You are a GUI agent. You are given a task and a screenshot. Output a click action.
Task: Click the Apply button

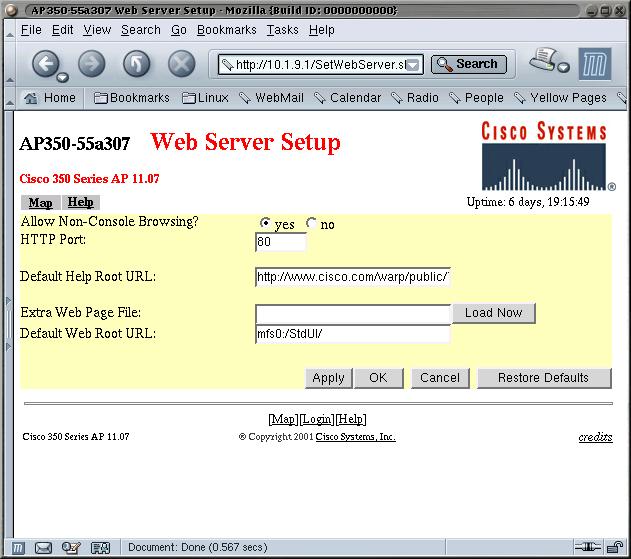click(x=328, y=378)
